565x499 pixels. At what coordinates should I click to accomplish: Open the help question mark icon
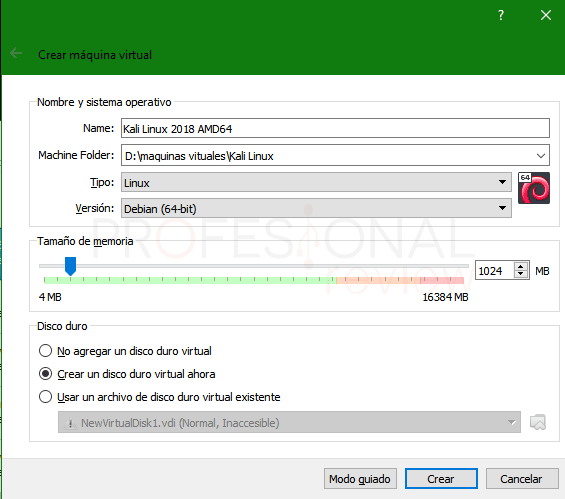click(501, 15)
